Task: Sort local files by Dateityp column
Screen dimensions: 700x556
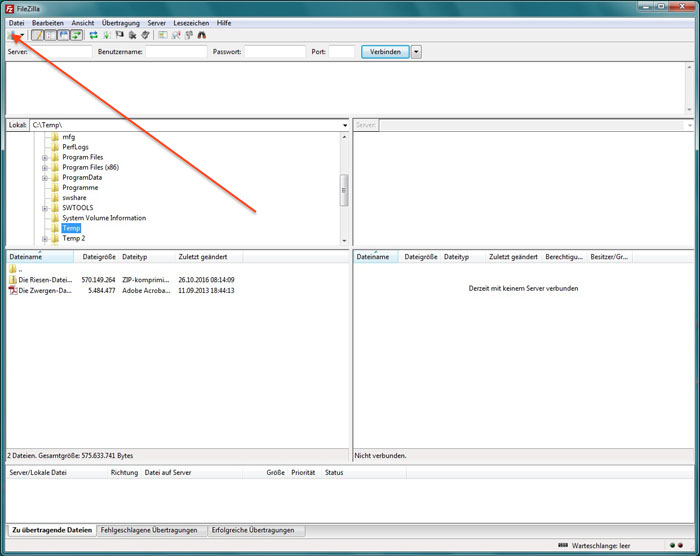Action: click(x=147, y=257)
